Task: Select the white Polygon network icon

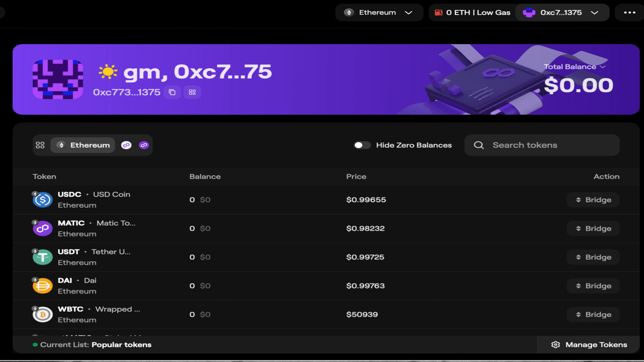Action: pos(126,145)
